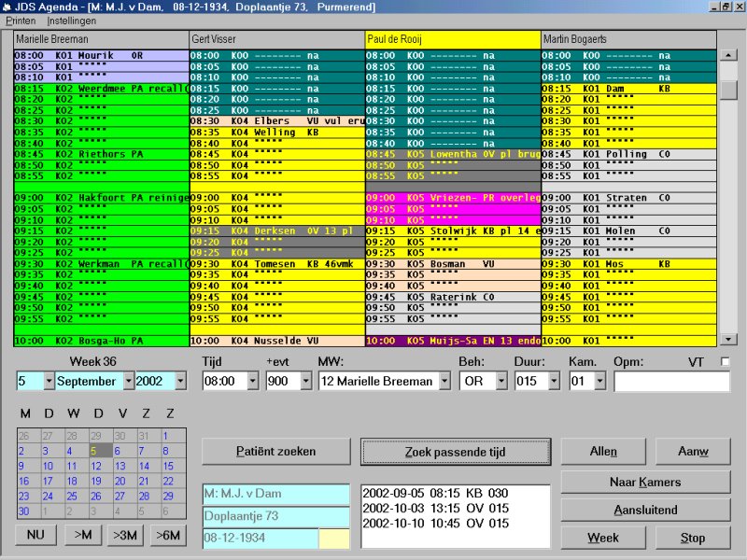Open the month dropdown showing September

[x=128, y=381]
